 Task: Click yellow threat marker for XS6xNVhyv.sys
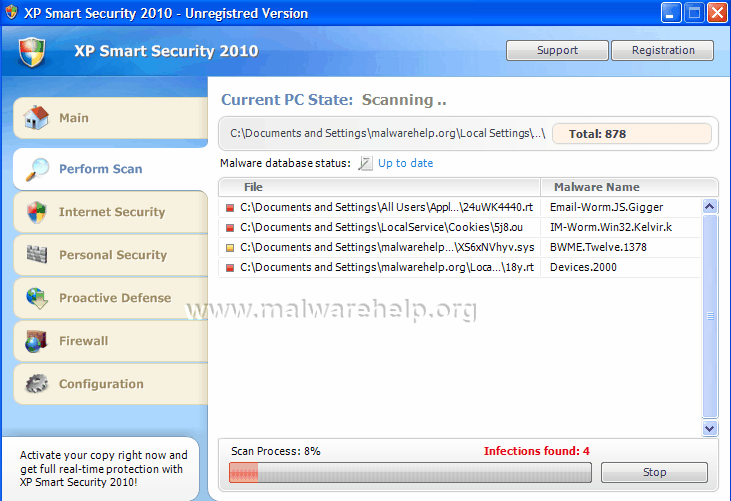[230, 248]
